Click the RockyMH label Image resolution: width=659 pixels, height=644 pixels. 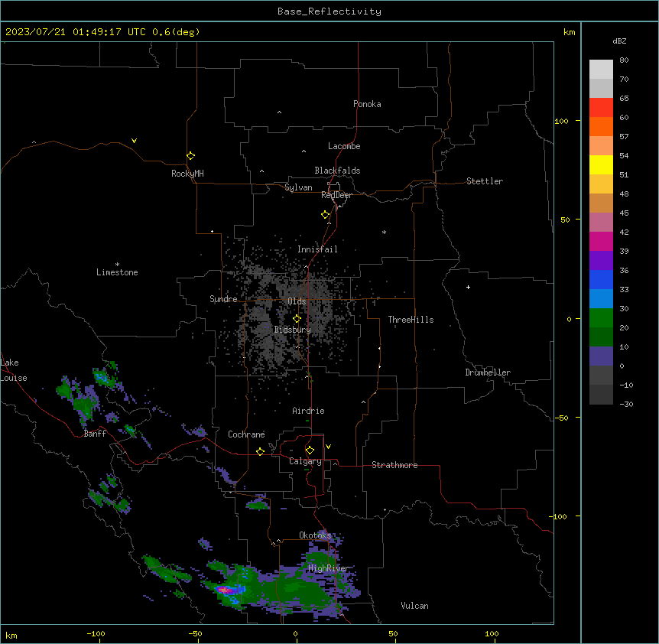(x=187, y=174)
